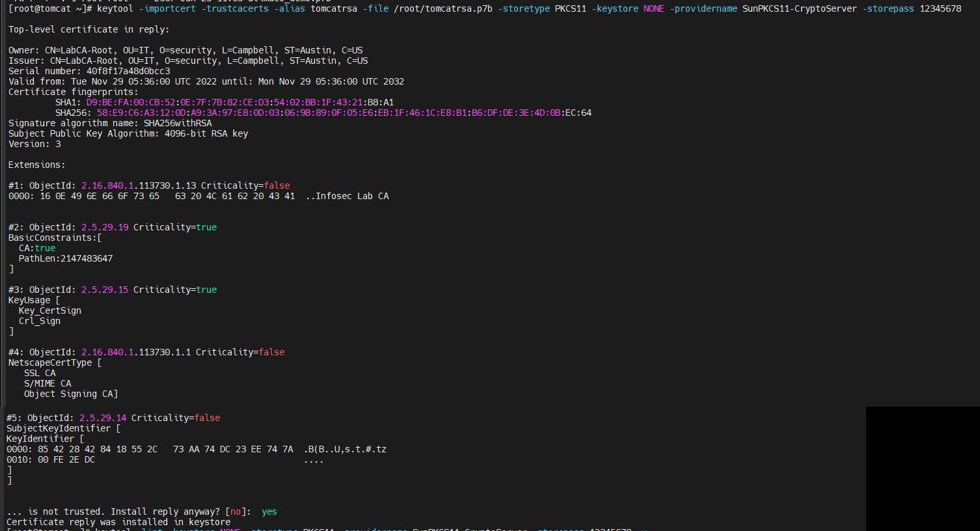This screenshot has width=980, height=531.
Task: Select the 'Top-level certificate in reply:' line
Action: (x=90, y=29)
